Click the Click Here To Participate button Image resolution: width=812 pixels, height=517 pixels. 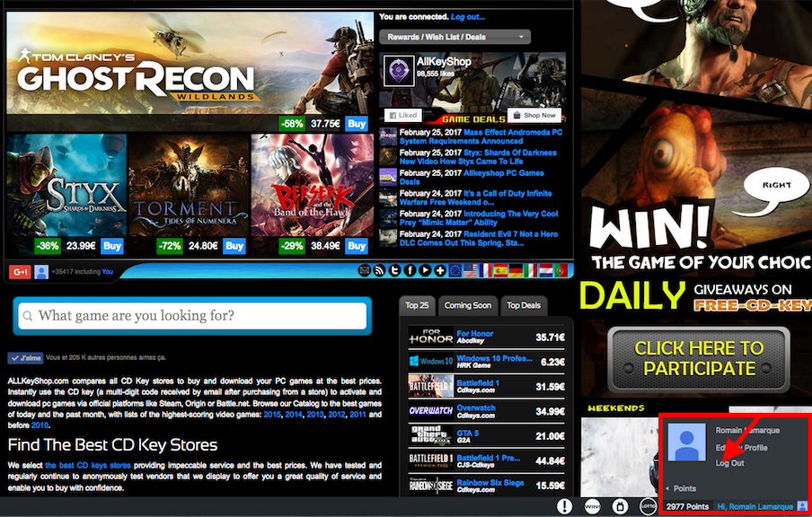coord(699,358)
